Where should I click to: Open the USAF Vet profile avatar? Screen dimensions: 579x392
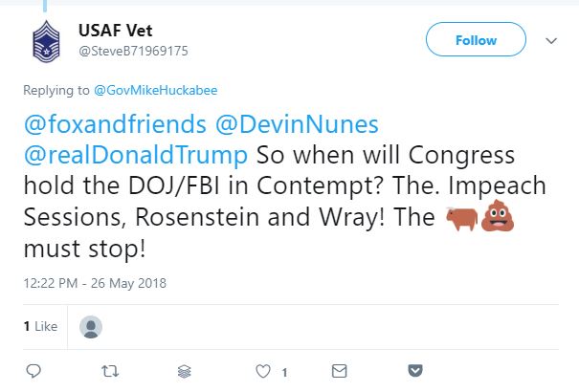coord(44,42)
